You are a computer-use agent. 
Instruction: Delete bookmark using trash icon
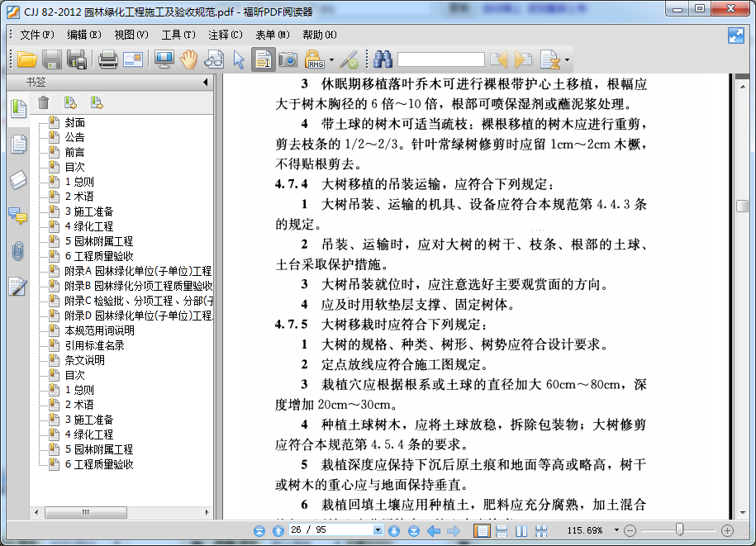pyautogui.click(x=44, y=102)
